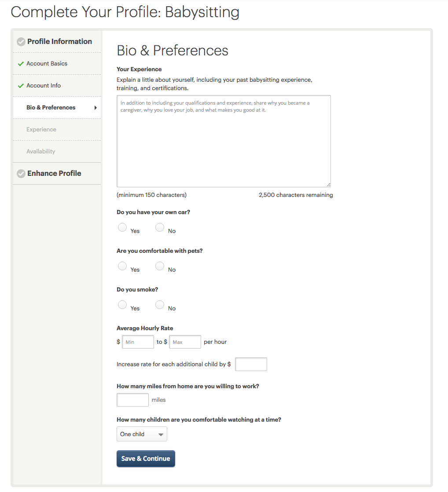Open the Availability section
The width and height of the screenshot is (448, 492).
coord(41,152)
